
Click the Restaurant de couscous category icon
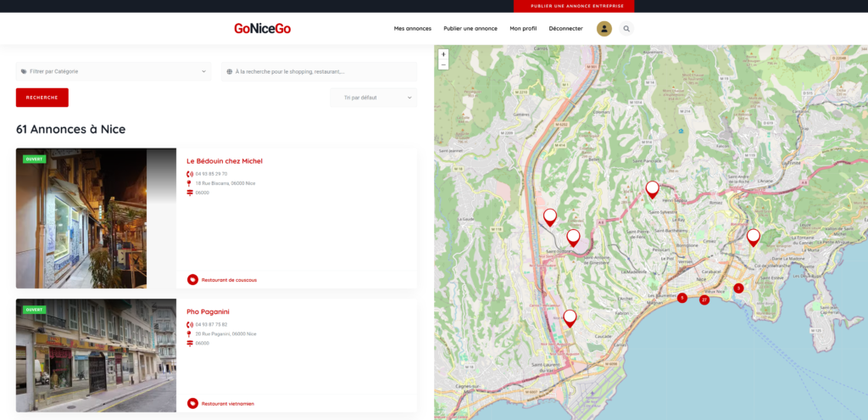[192, 279]
